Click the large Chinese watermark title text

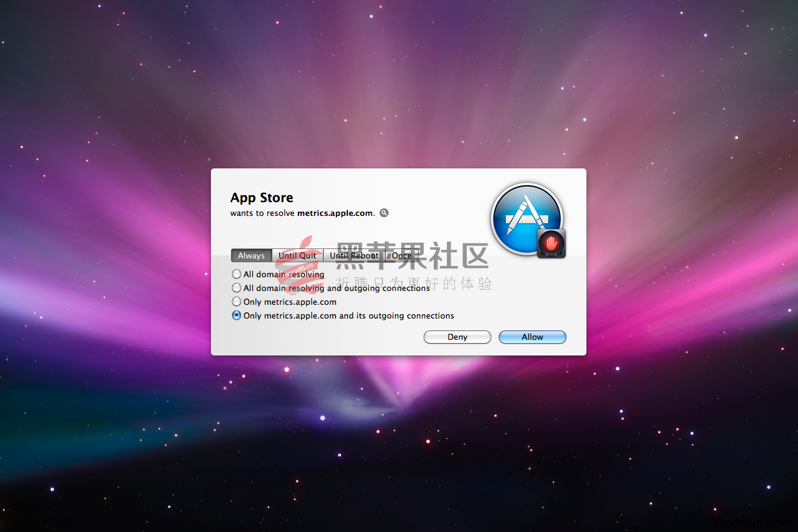(412, 255)
